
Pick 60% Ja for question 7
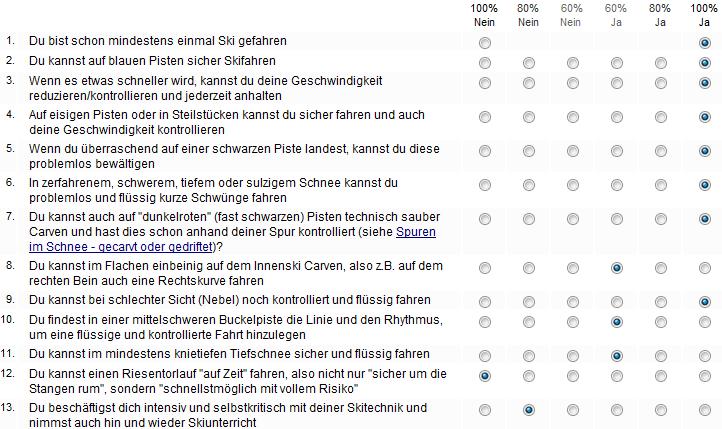coord(616,219)
